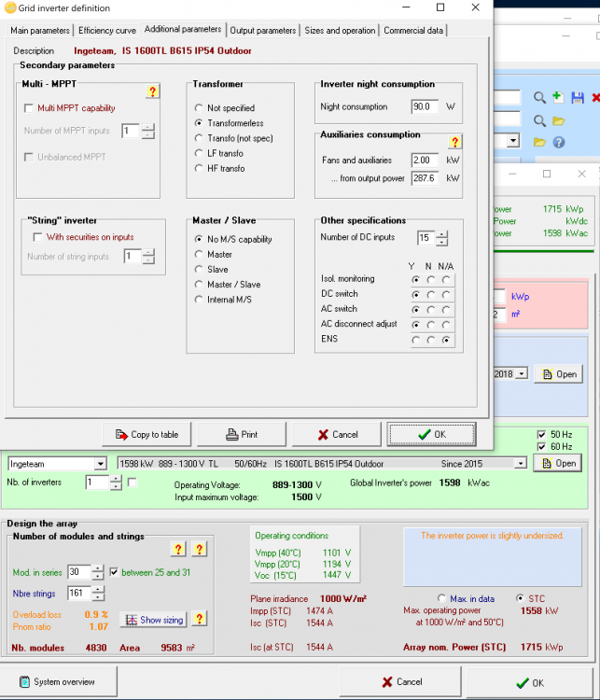The image size is (600, 700).
Task: Click Mod. in series value field
Action: [79, 572]
